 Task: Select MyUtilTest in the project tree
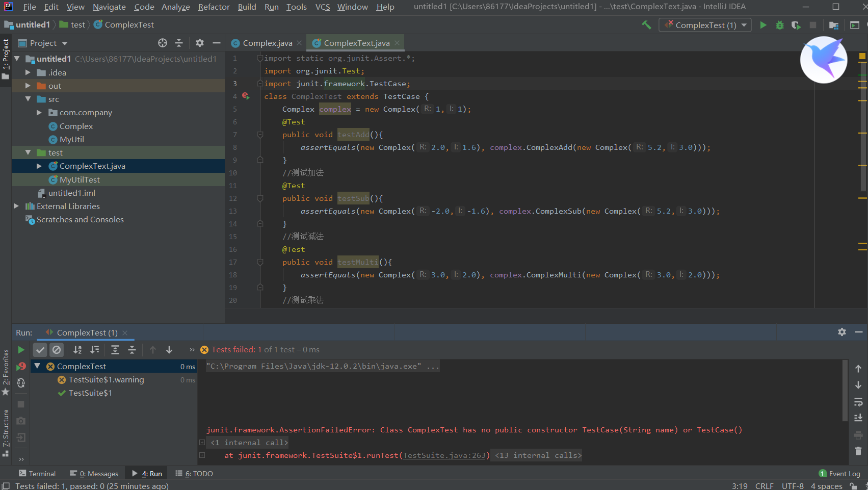(80, 179)
